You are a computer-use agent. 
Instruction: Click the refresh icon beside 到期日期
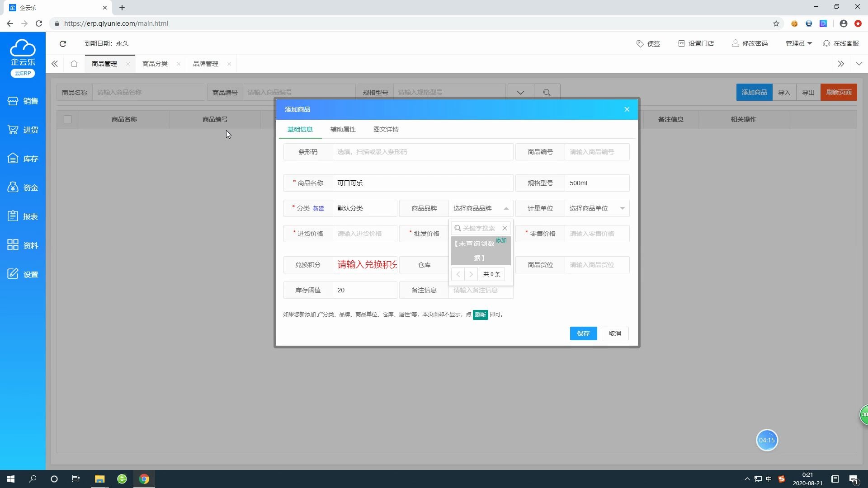pyautogui.click(x=63, y=43)
